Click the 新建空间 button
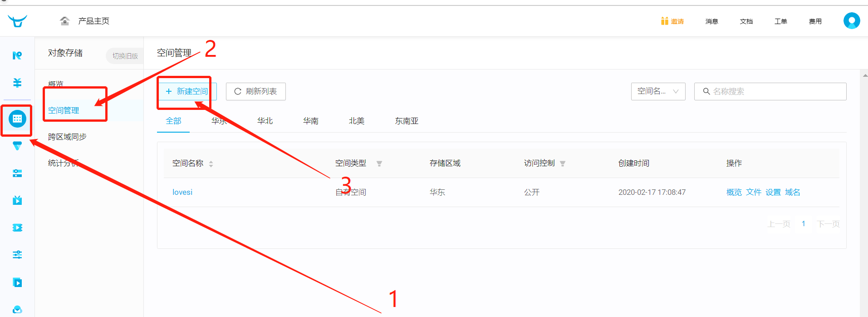Image resolution: width=868 pixels, height=317 pixels. tap(187, 91)
